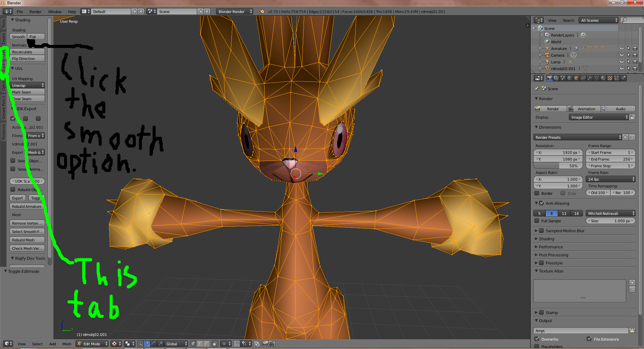Click the Smooth shading button
Screen dimensions: 644x349
point(18,37)
